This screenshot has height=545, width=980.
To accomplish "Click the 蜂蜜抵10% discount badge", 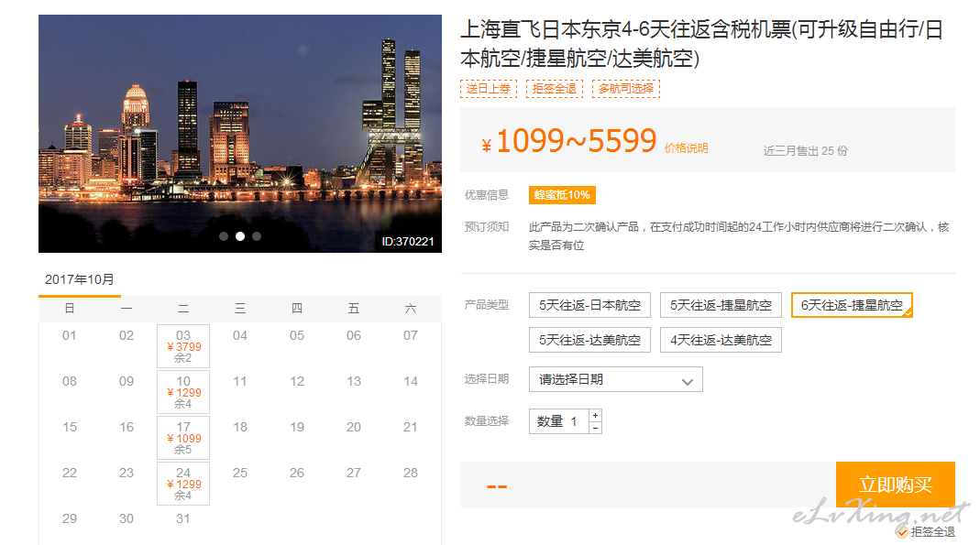I will (x=562, y=195).
